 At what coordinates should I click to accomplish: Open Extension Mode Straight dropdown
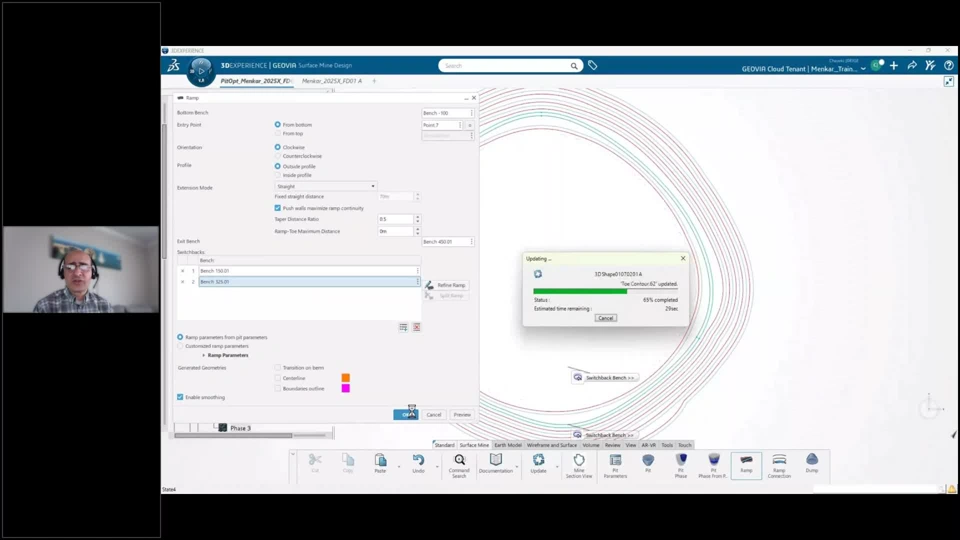tap(326, 186)
